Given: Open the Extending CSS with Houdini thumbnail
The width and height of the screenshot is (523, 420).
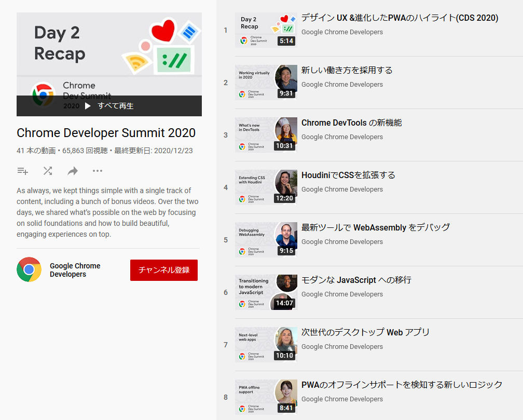Looking at the screenshot, I should 266,187.
